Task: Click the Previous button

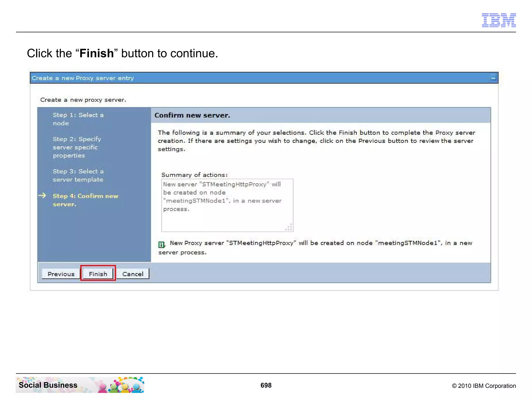Action: point(61,274)
